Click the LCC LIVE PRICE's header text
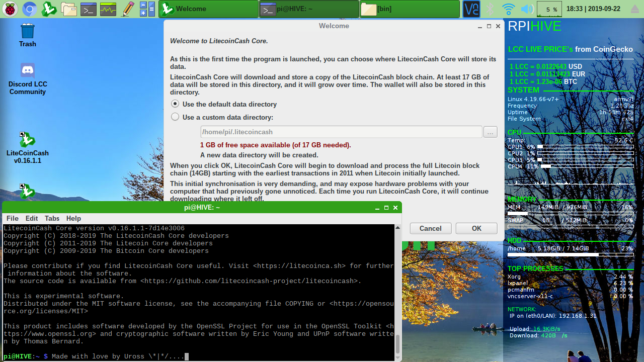The image size is (644, 362). coord(540,49)
